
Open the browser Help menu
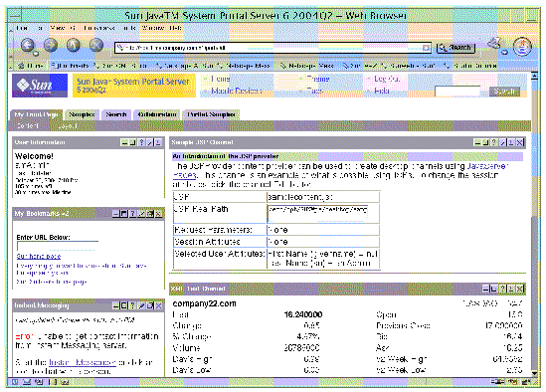point(176,28)
